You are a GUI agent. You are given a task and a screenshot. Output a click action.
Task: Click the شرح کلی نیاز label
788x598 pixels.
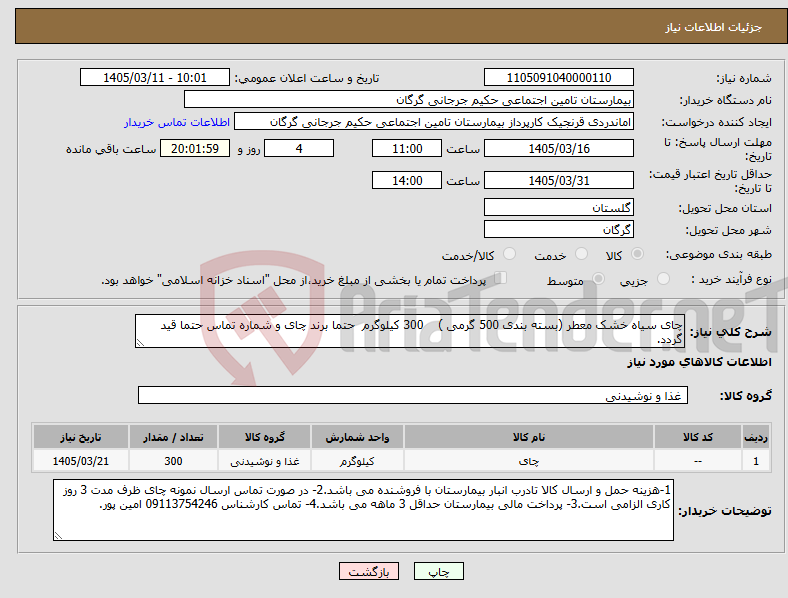coord(730,332)
